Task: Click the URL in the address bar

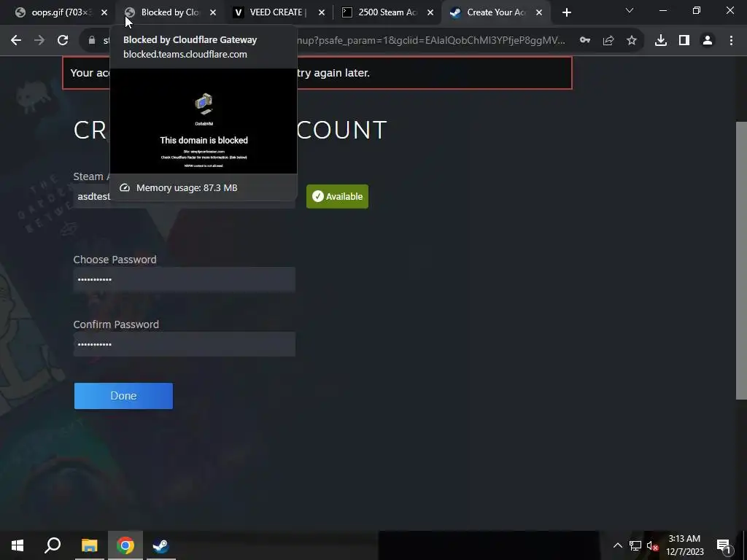Action: 431,41
